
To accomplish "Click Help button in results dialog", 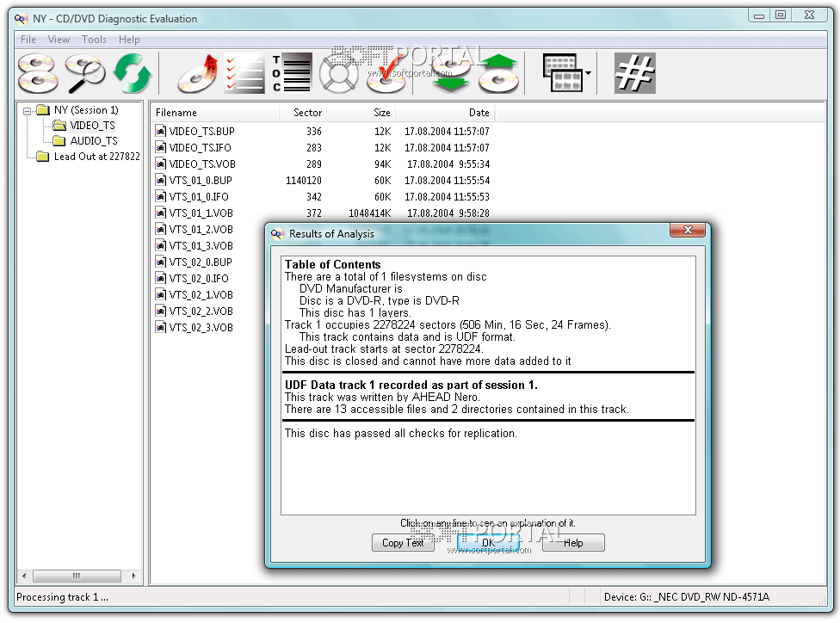I will tap(573, 543).
